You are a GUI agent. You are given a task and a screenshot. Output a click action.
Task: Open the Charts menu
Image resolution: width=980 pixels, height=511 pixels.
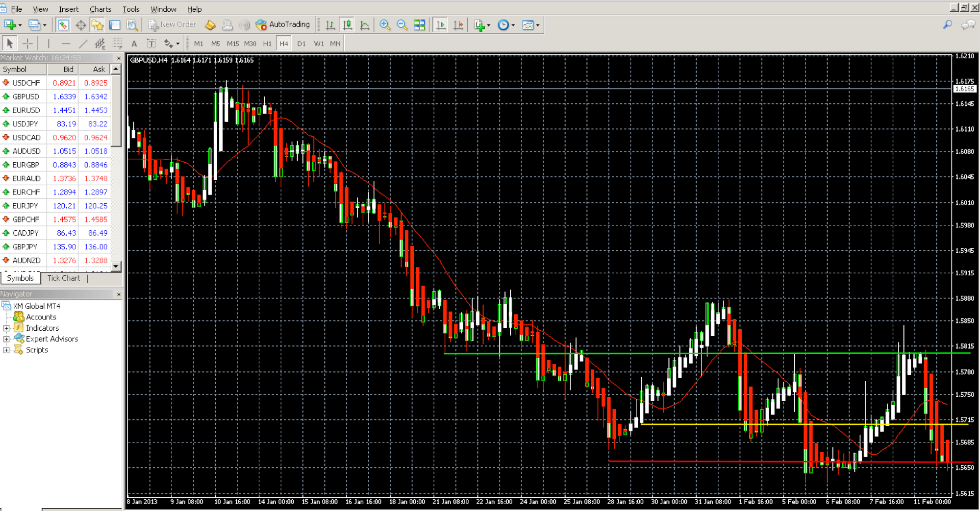[100, 9]
